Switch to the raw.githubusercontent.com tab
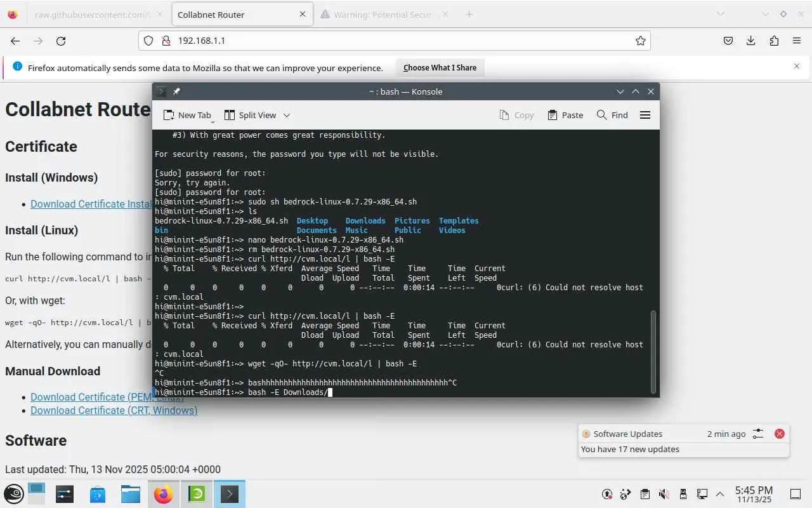This screenshot has width=812, height=508. click(92, 14)
